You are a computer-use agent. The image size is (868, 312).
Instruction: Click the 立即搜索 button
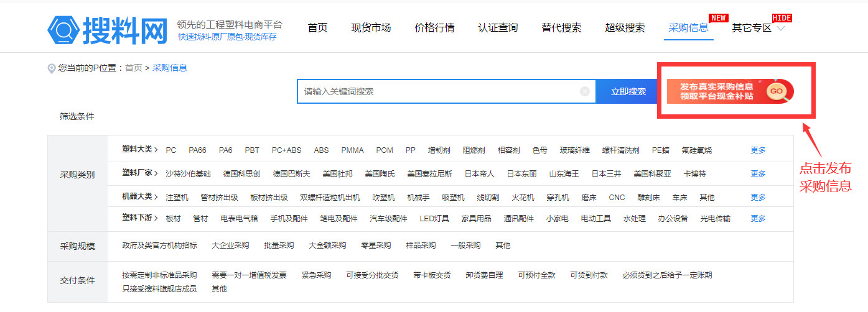point(628,91)
